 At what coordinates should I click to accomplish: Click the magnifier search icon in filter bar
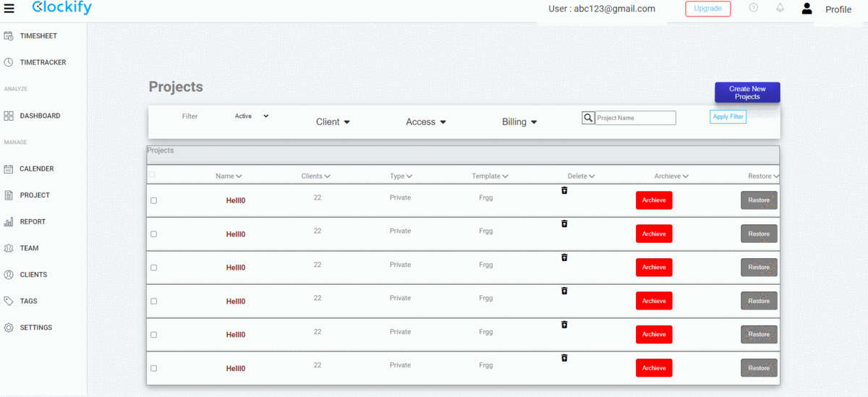(x=588, y=118)
